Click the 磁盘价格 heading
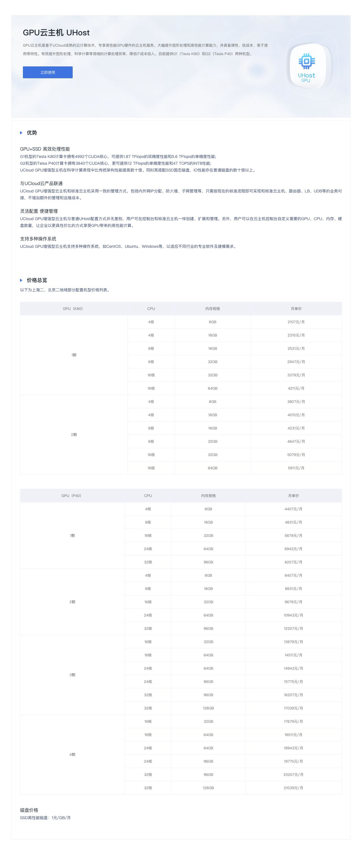Viewport: 362px width, 868px height. click(x=29, y=810)
